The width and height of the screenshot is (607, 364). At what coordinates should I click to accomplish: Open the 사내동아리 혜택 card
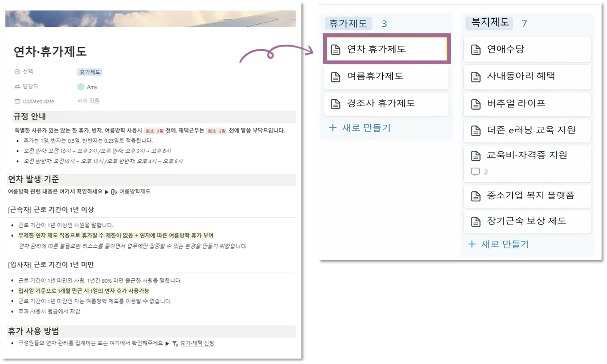[x=527, y=76]
